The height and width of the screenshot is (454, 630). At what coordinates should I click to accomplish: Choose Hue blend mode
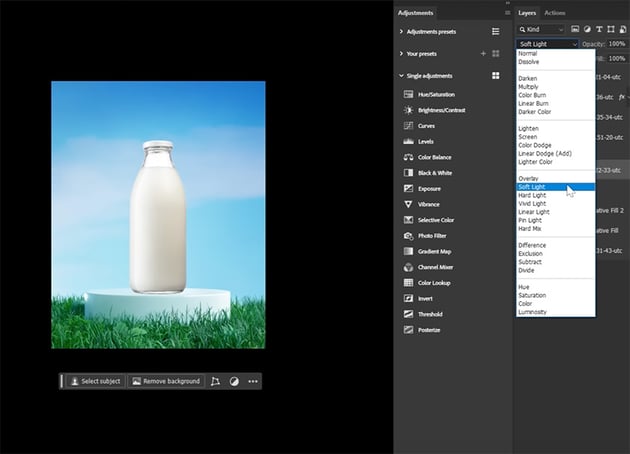click(x=555, y=287)
